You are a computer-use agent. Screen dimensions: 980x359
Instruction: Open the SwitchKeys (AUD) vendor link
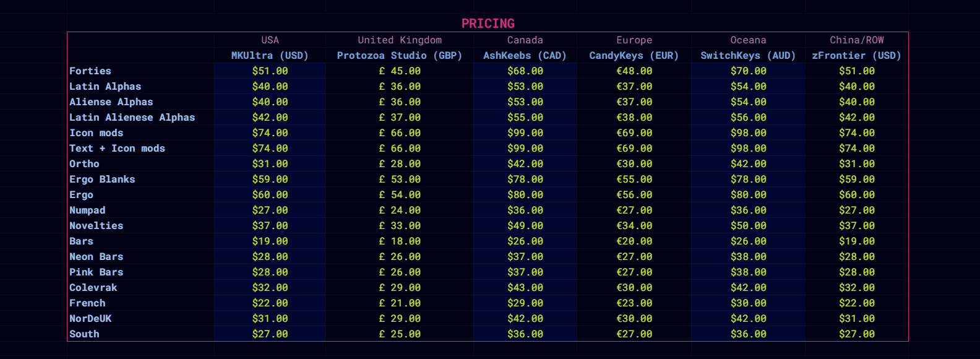(x=747, y=56)
